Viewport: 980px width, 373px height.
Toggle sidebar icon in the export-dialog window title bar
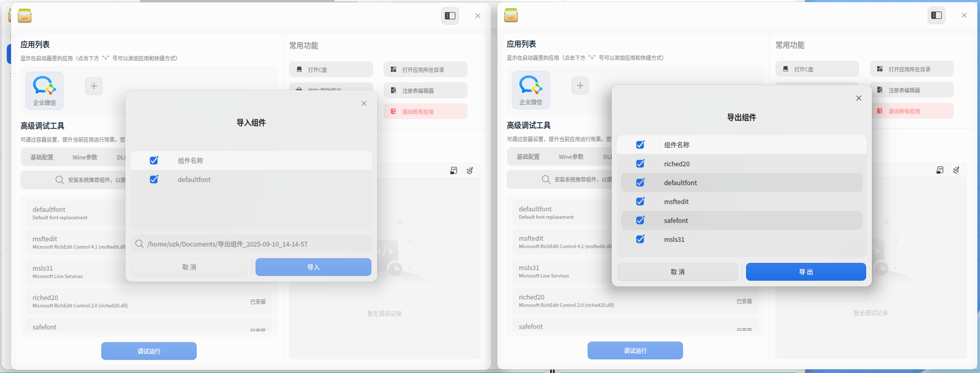pyautogui.click(x=936, y=15)
